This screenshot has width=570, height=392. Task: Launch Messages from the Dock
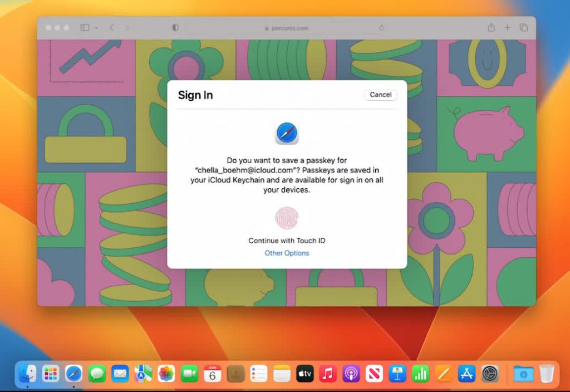[x=97, y=373]
